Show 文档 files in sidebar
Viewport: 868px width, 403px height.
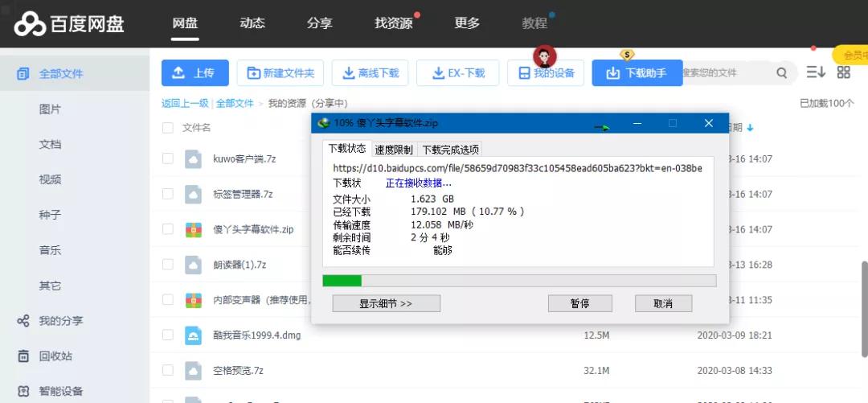click(50, 144)
